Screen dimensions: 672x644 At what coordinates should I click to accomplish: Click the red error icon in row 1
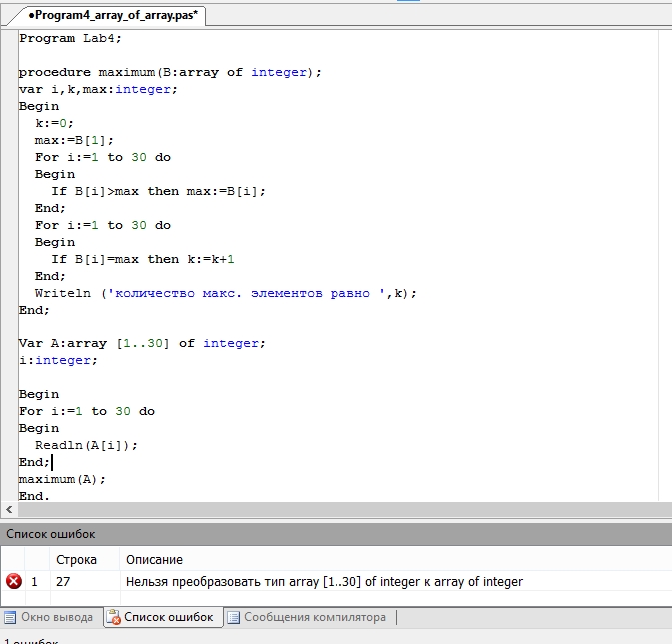click(x=13, y=581)
